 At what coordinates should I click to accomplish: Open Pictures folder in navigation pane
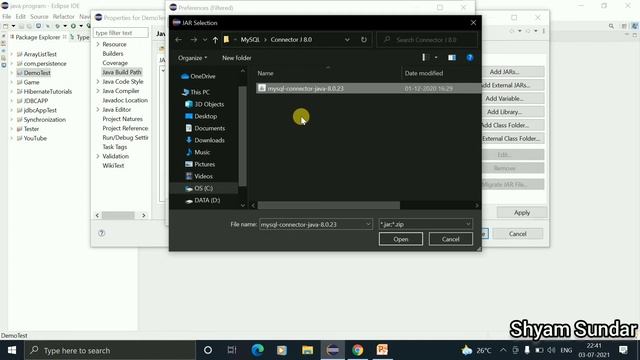pos(200,164)
